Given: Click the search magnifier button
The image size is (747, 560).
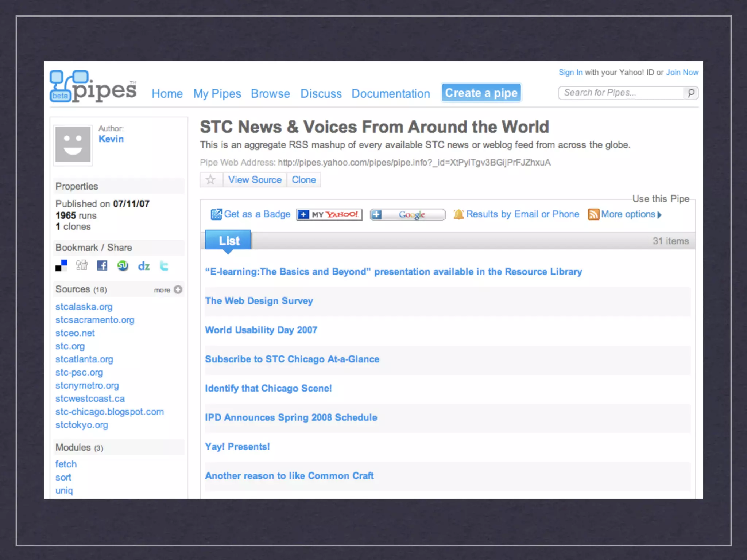Looking at the screenshot, I should (x=691, y=93).
